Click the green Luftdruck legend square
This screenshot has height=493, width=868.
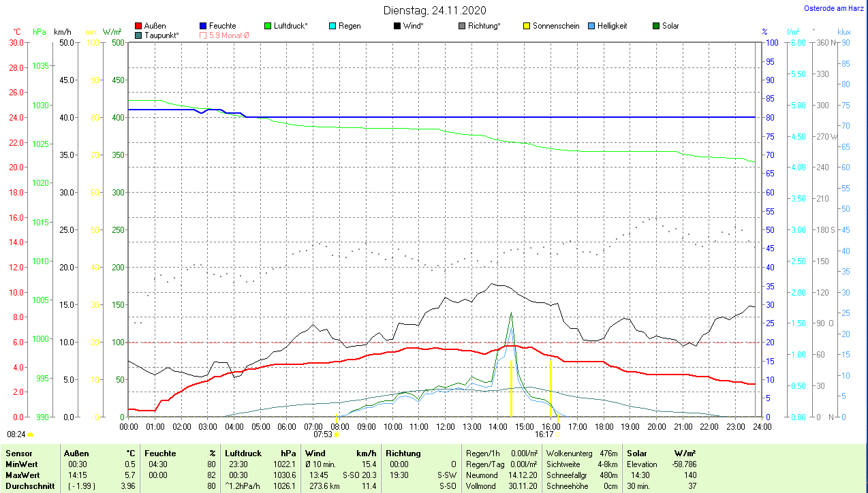(x=268, y=26)
